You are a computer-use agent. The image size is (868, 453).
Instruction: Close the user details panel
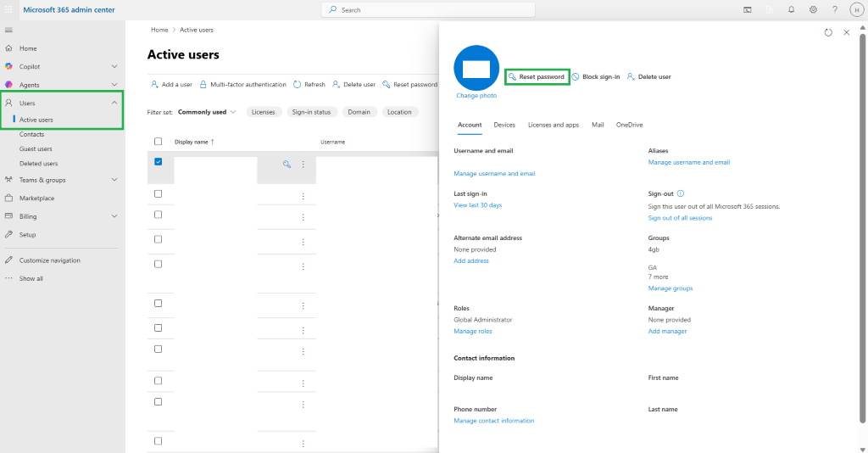(847, 33)
